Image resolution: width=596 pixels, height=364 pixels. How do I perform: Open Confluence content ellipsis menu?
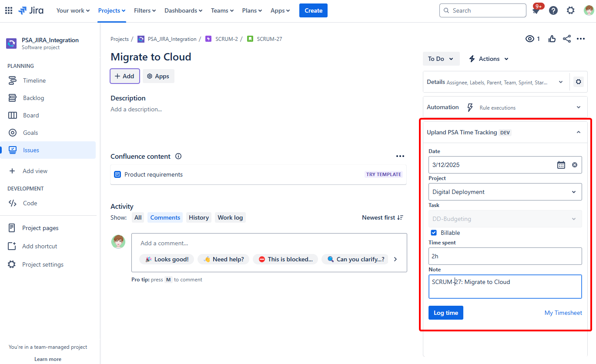[x=400, y=156]
